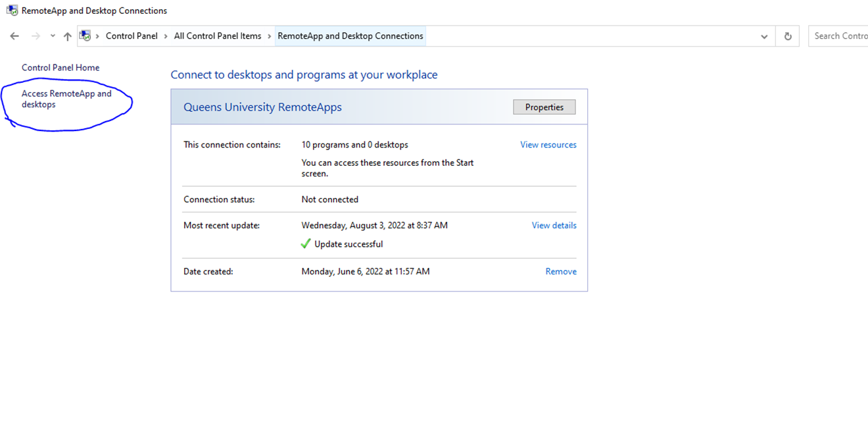Click the Update successful checkmark icon
Viewport: 868px width, 443px height.
306,244
